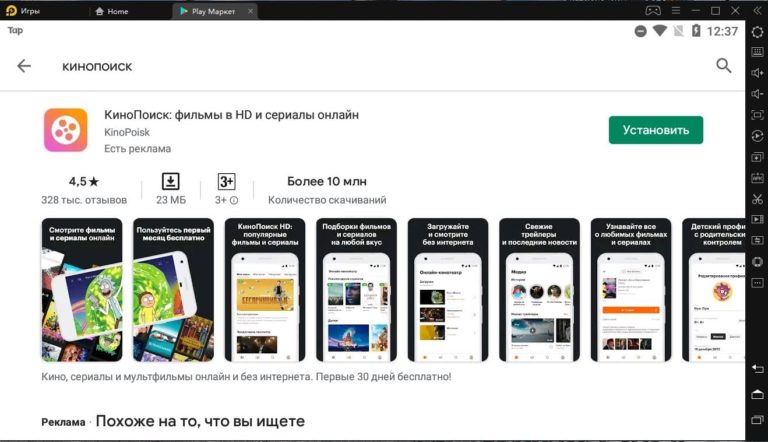Screen dimensions: 768x442
Task: Open recent apps button in sidebar
Action: (x=757, y=419)
